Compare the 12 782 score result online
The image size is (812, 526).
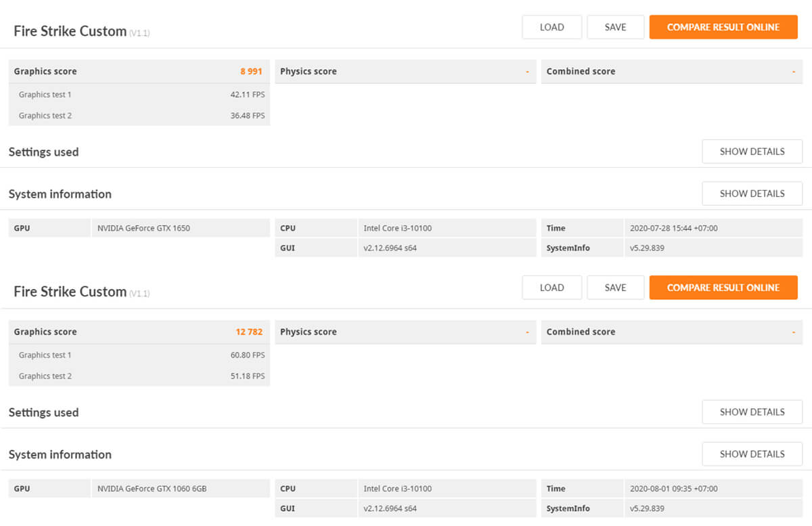coord(723,288)
